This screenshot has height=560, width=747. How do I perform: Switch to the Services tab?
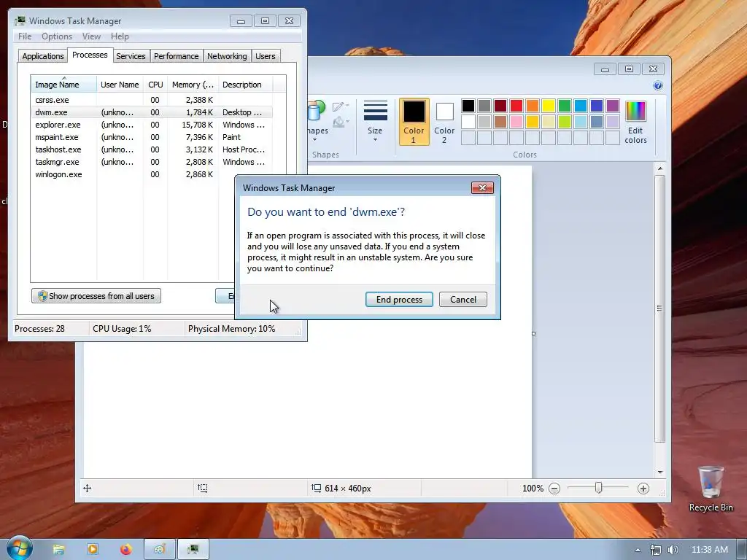131,56
